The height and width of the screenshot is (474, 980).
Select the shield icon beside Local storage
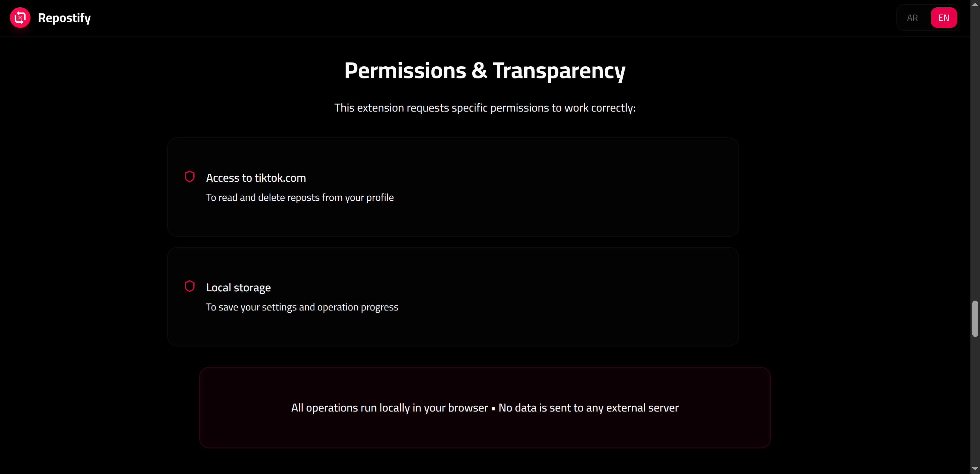(190, 286)
